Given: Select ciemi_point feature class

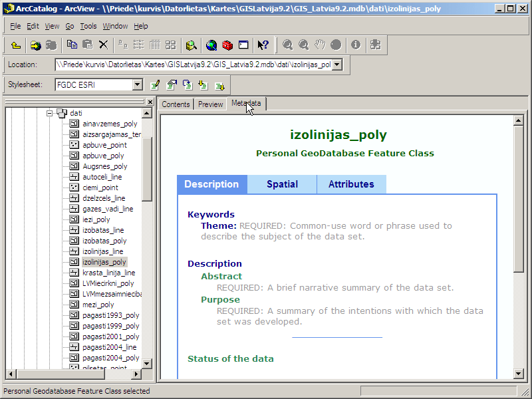Looking at the screenshot, I should point(100,188).
